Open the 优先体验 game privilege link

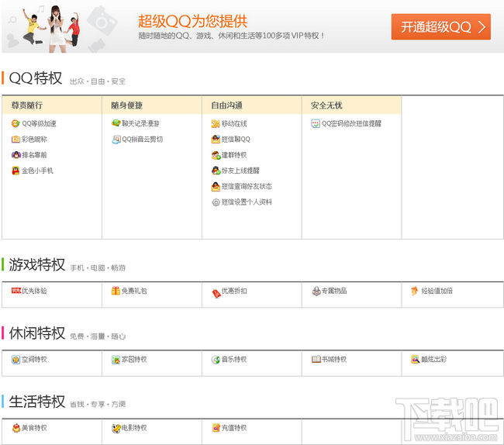coord(34,291)
